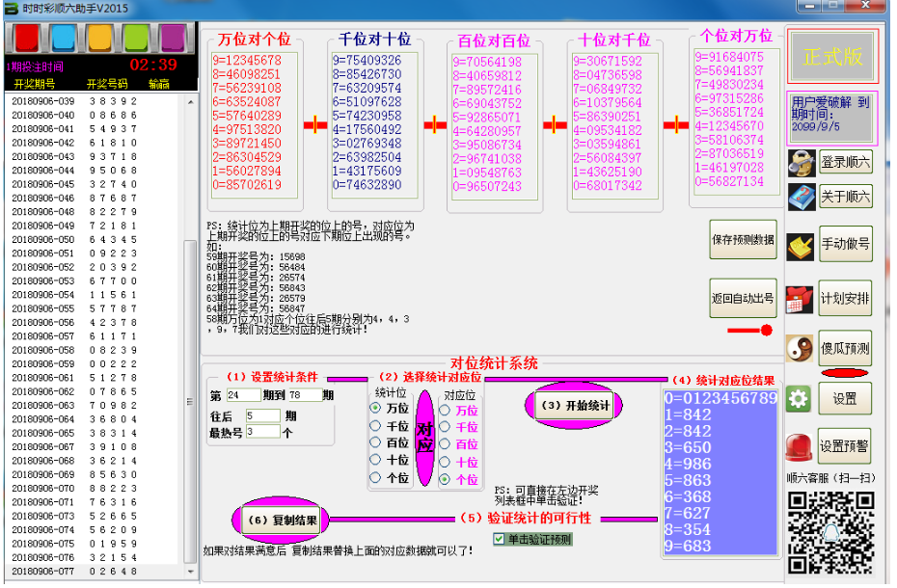Click the blue book icon beside 关于顺六

point(801,197)
